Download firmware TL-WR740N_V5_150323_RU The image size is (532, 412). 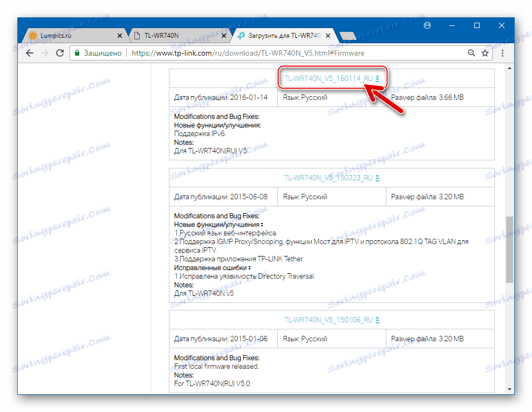pos(329,178)
